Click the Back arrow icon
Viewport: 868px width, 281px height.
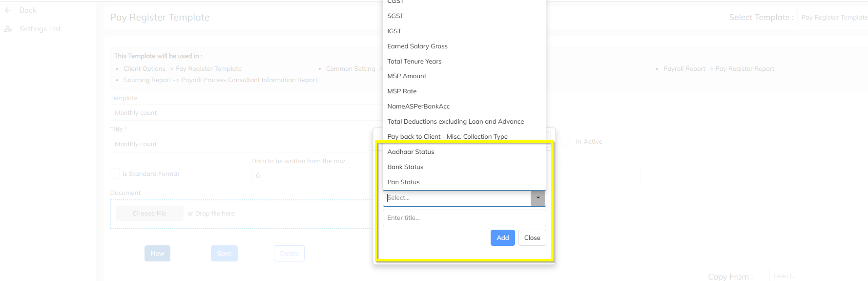coord(8,10)
